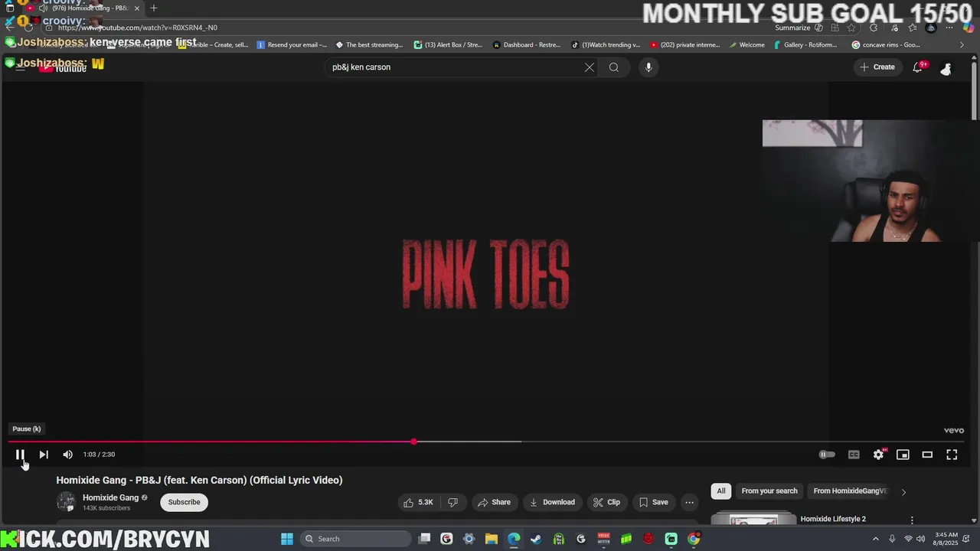Start voice search with the microphone
The width and height of the screenshot is (980, 551).
coord(648,67)
